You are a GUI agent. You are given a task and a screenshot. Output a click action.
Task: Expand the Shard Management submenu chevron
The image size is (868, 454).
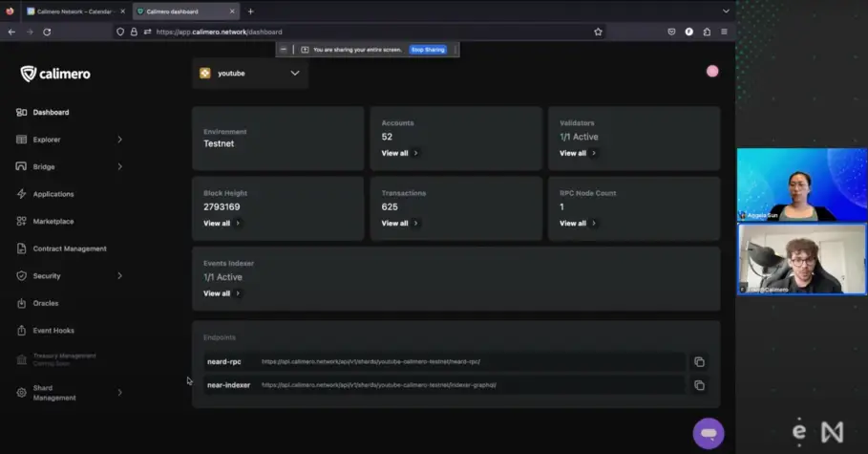pyautogui.click(x=119, y=393)
